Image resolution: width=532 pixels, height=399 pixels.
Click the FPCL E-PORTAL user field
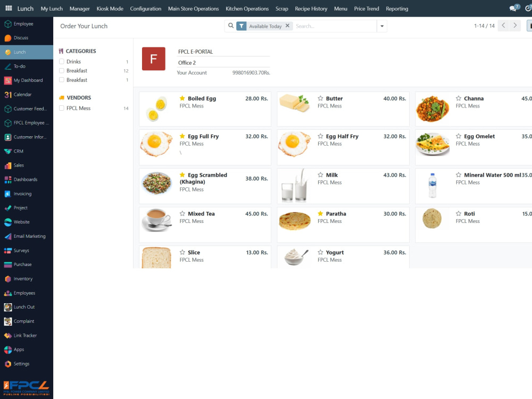[x=223, y=52]
